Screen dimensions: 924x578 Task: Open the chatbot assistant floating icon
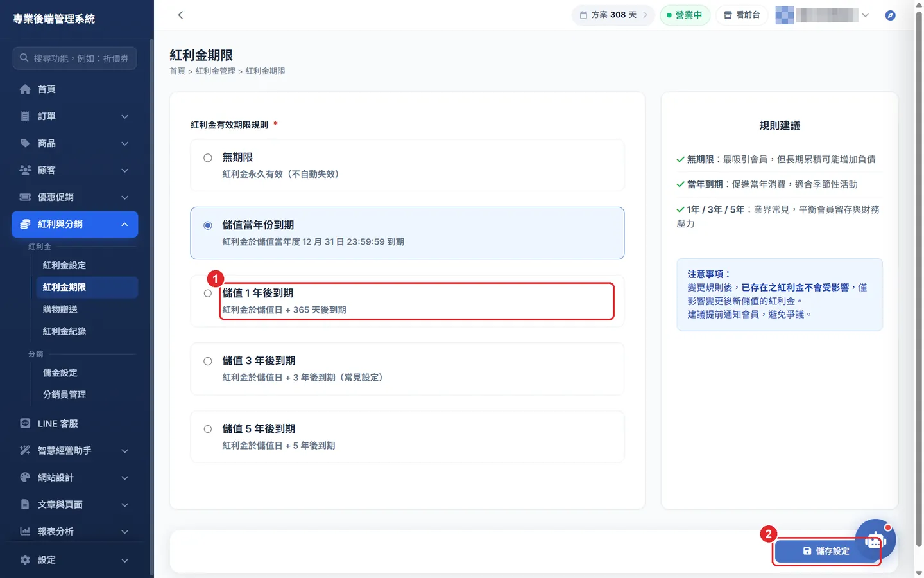pos(875,540)
